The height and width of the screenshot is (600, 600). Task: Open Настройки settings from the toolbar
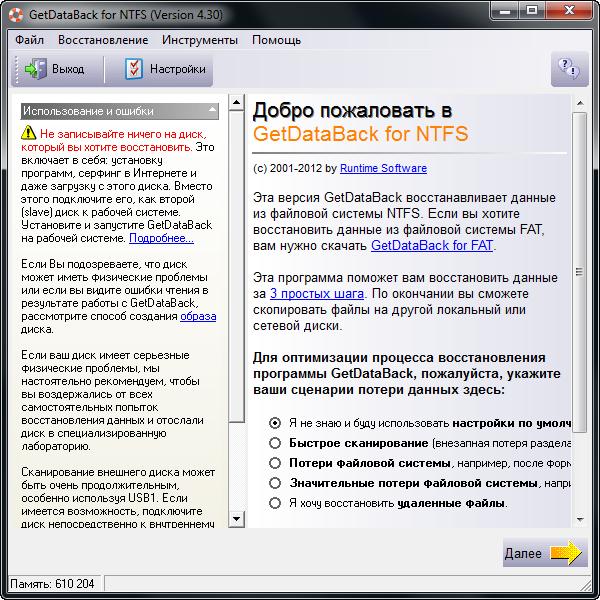pyautogui.click(x=134, y=69)
